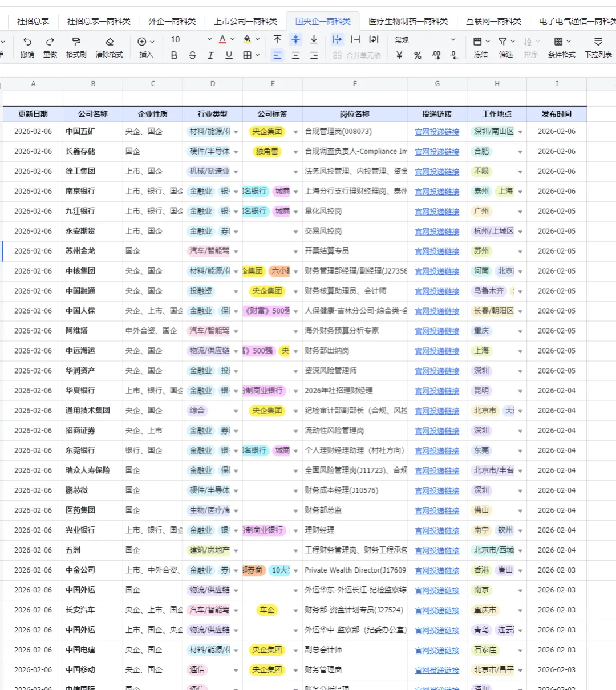Viewport: 616px width, 690px height.
Task: Click the redo (重做) icon
Action: [50, 42]
